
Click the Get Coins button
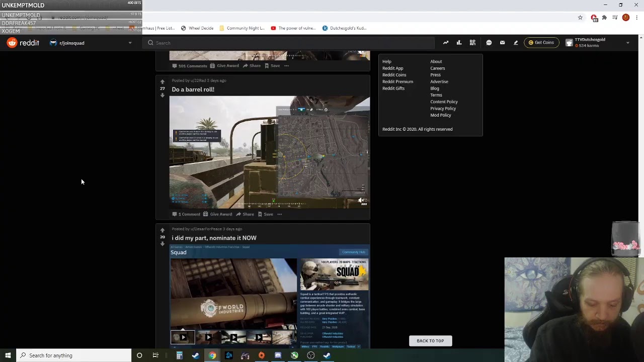click(x=541, y=43)
